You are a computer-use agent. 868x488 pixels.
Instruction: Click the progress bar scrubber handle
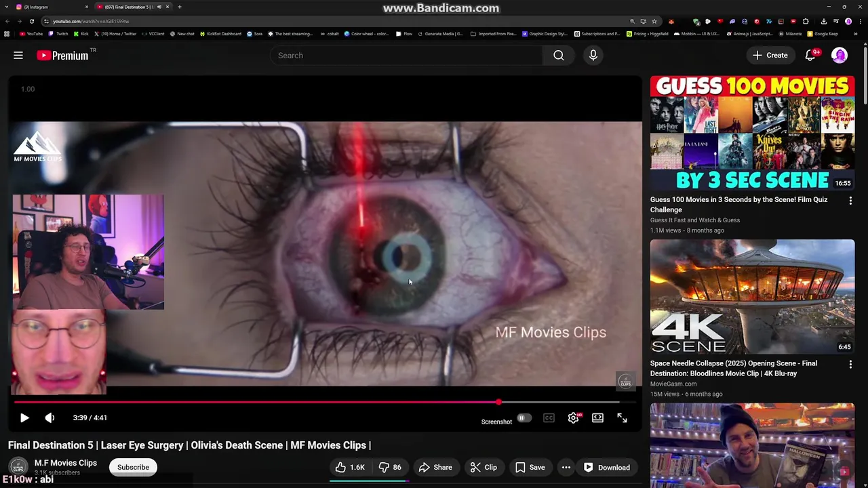pyautogui.click(x=498, y=403)
